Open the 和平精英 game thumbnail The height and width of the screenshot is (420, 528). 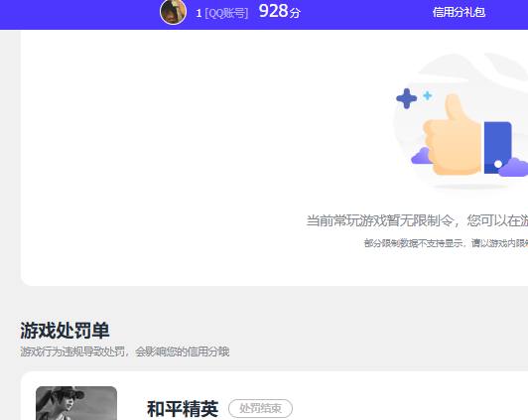pos(76,403)
